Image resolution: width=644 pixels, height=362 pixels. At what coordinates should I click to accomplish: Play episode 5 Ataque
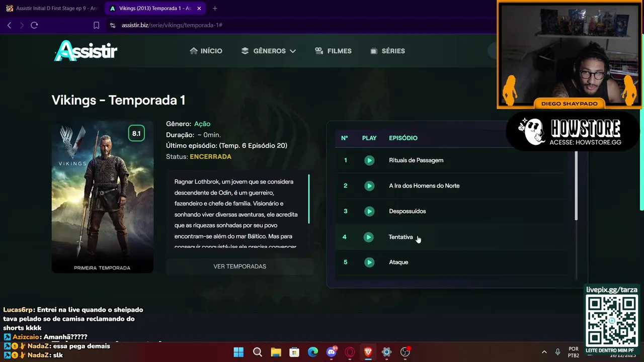(369, 262)
